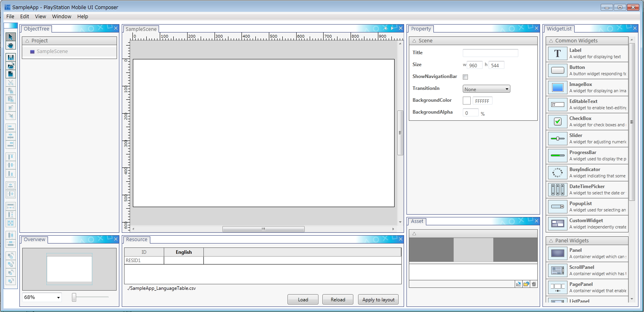Select the Panel container widget

[x=587, y=253]
